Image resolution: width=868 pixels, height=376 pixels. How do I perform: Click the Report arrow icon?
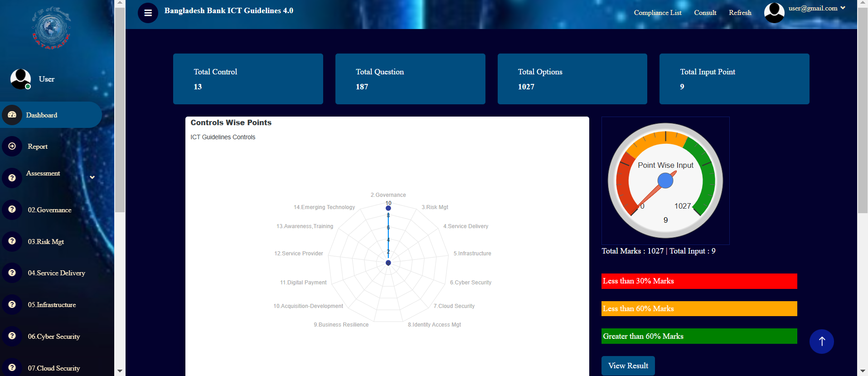12,146
